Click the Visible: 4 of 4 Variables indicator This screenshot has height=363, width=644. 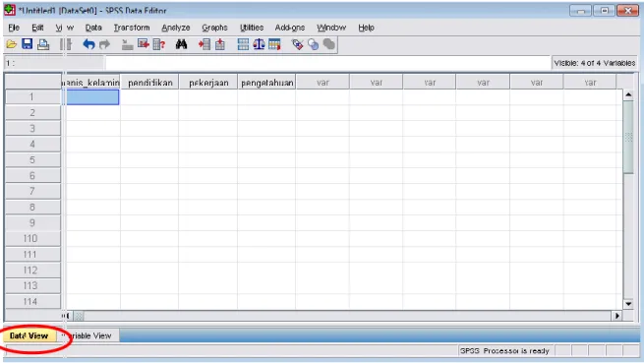coord(594,63)
